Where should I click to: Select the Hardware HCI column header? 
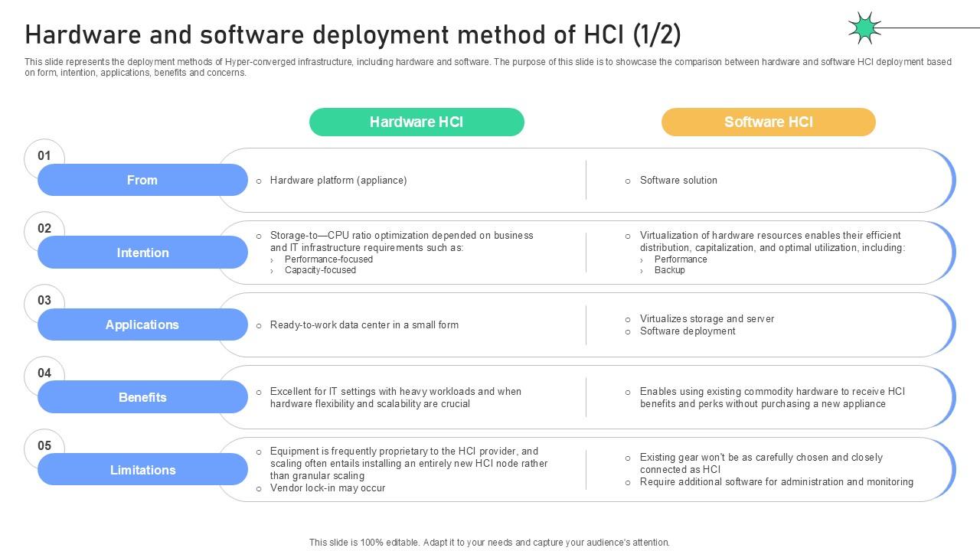(x=416, y=122)
